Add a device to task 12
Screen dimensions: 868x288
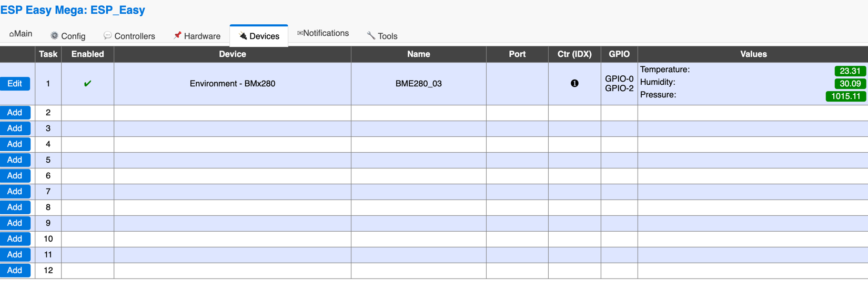pos(15,271)
